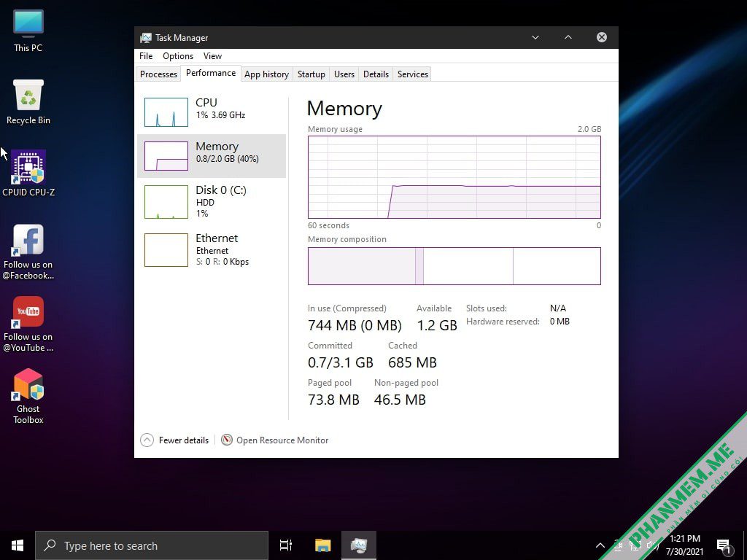Open Follow us on YouTube shortcut
The image size is (747, 560).
[28, 324]
